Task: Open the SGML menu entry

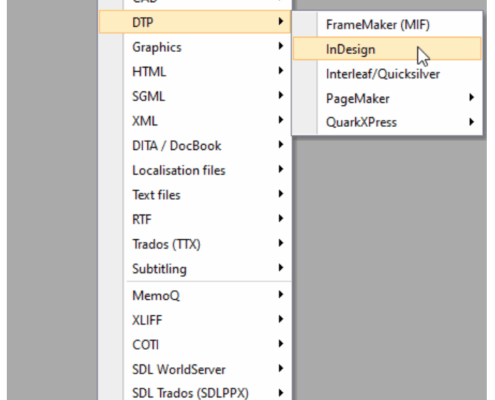Action: 195,96
